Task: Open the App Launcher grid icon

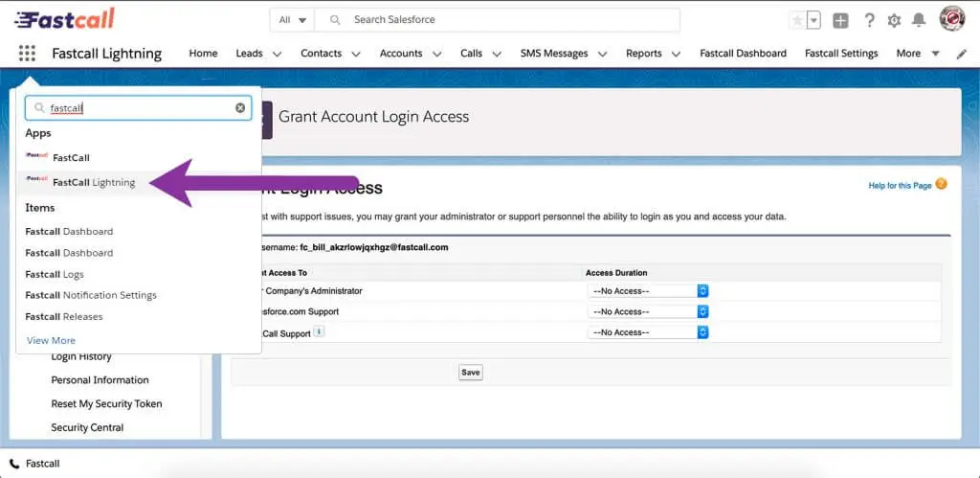Action: click(27, 54)
